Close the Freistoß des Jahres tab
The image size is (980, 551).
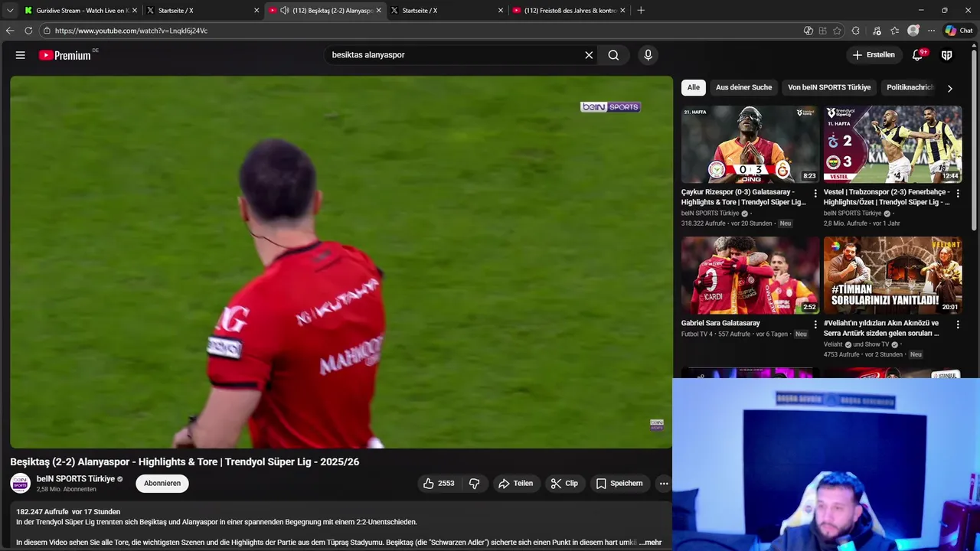point(622,11)
